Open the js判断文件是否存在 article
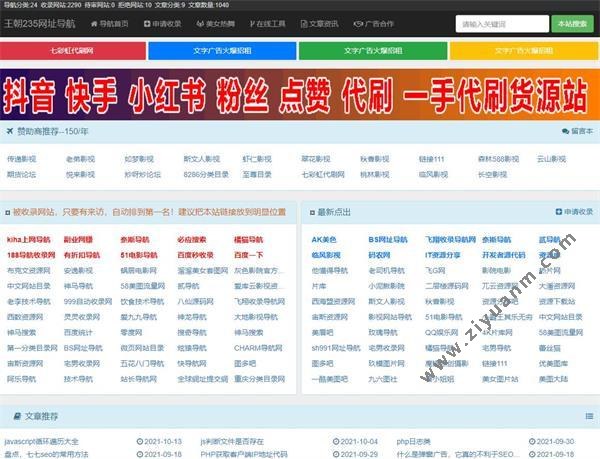 point(232,441)
